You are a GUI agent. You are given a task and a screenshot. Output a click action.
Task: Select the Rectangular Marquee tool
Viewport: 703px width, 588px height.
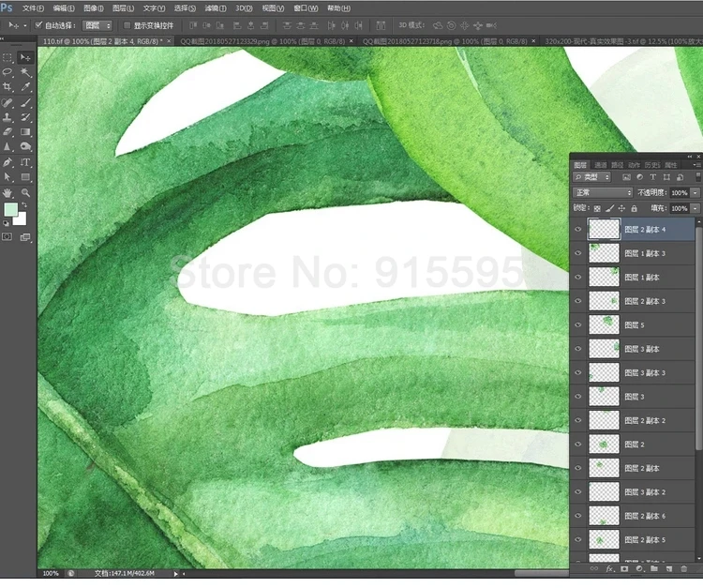[x=7, y=58]
